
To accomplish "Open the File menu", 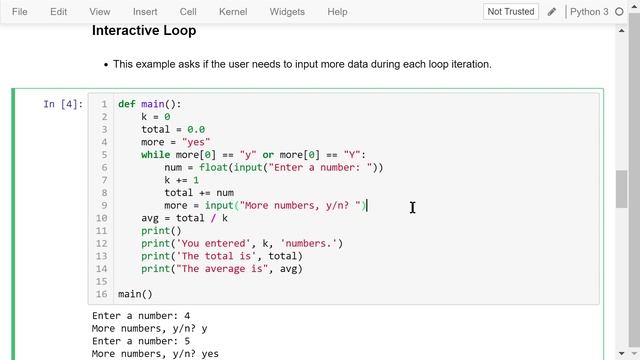I will tap(20, 12).
